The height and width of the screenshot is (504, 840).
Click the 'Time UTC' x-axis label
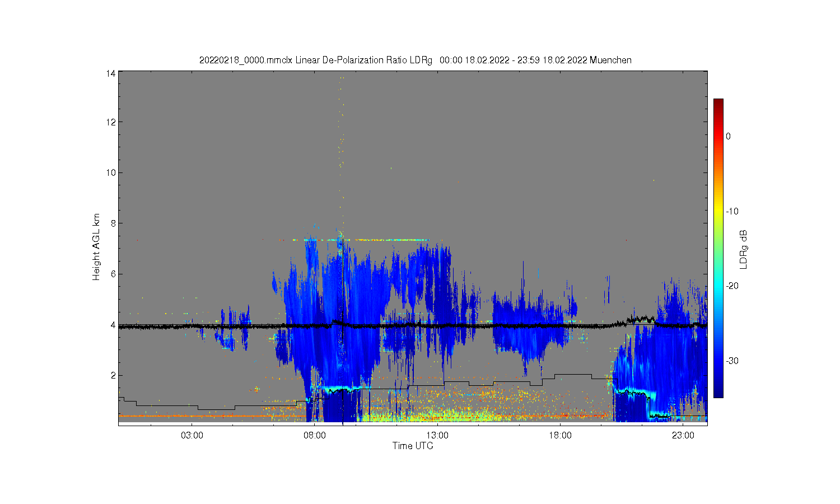pos(413,446)
